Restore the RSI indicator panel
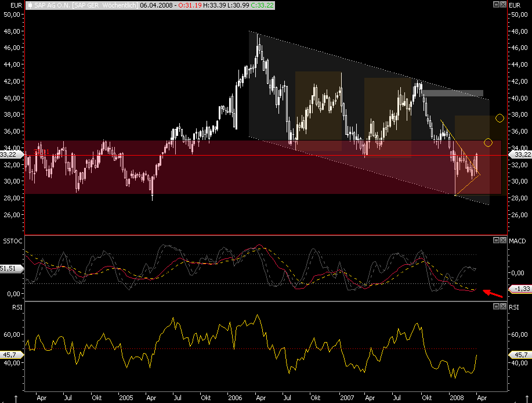 [x=495, y=305]
